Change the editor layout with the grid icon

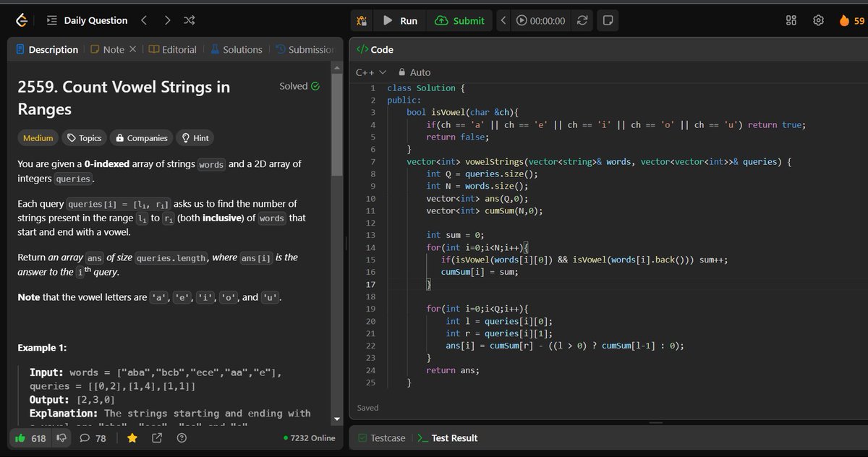click(x=791, y=20)
